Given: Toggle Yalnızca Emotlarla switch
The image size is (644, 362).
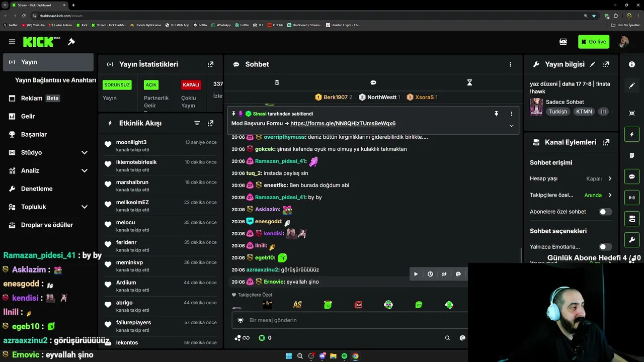Looking at the screenshot, I should pos(606,247).
